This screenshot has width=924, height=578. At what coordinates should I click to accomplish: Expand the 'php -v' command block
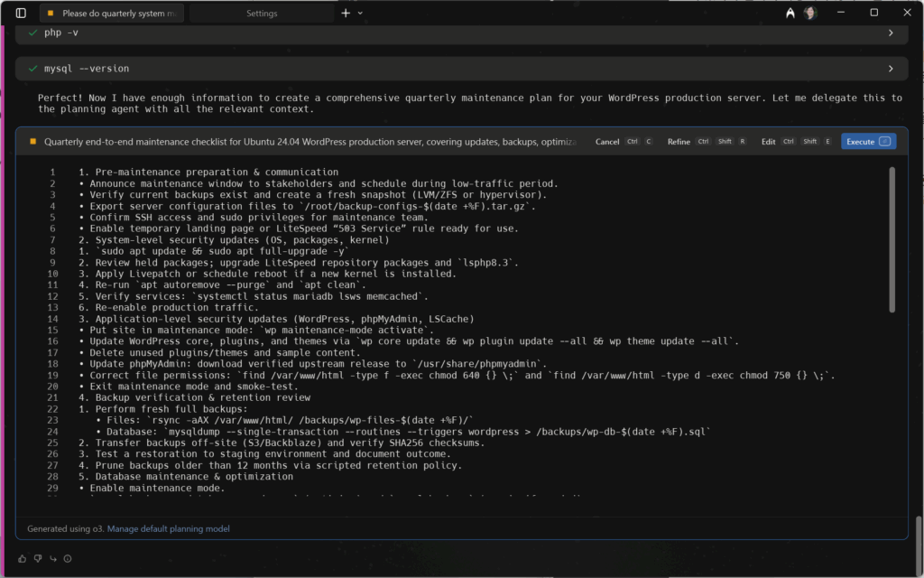tap(891, 33)
